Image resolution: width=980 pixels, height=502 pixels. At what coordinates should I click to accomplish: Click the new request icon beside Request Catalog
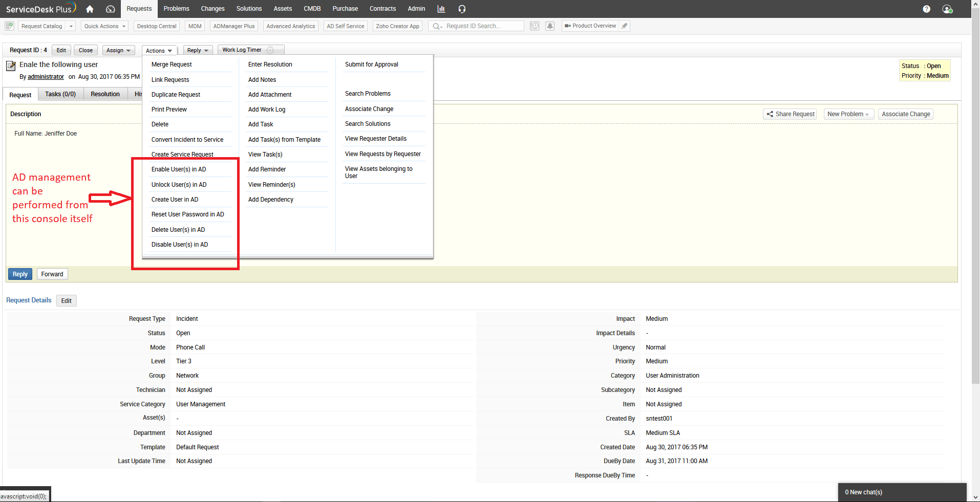point(9,26)
